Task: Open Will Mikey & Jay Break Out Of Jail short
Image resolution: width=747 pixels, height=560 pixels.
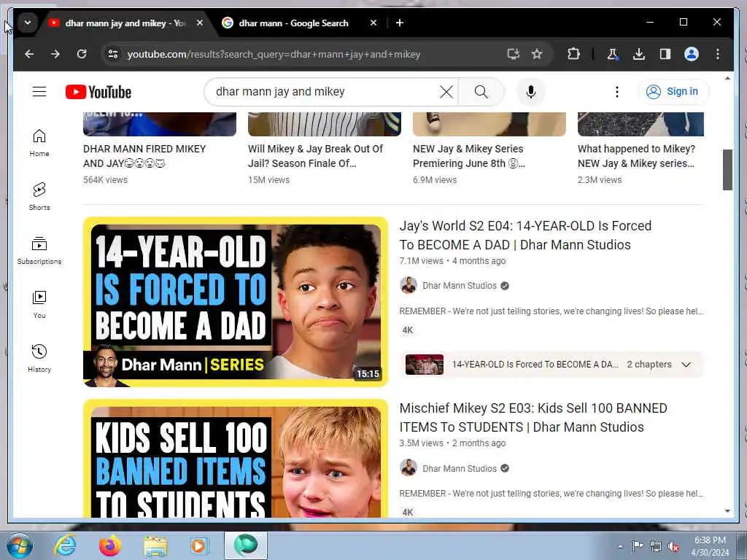Action: 315,156
